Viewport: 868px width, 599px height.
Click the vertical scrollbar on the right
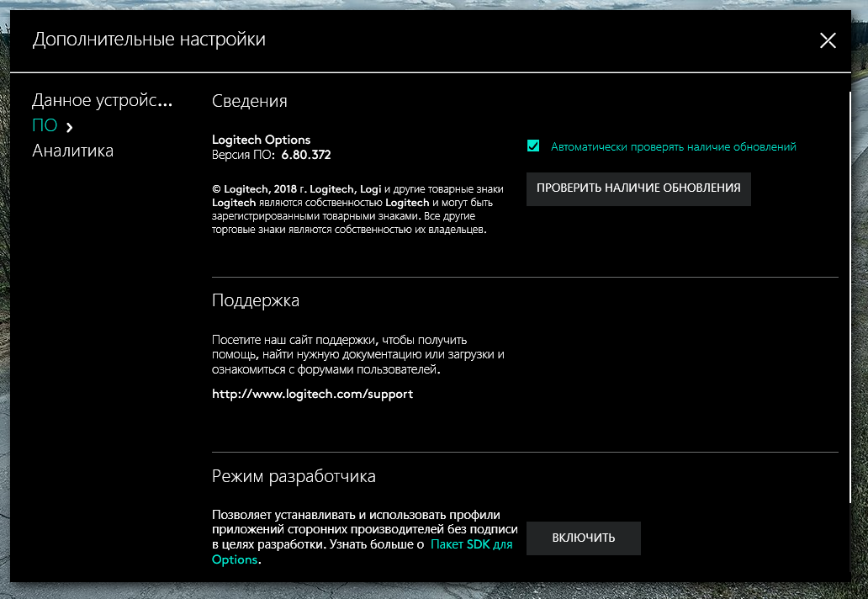pos(849,297)
